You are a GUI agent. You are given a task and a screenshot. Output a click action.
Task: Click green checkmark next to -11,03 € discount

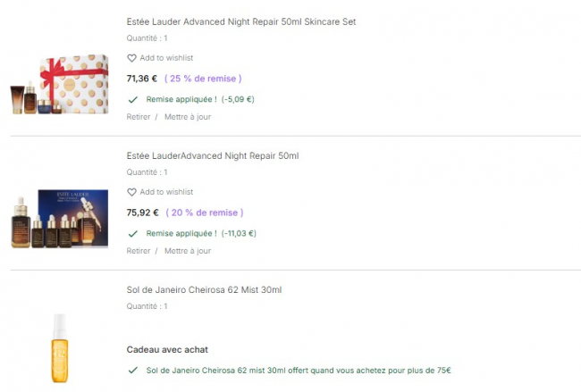[x=132, y=234]
